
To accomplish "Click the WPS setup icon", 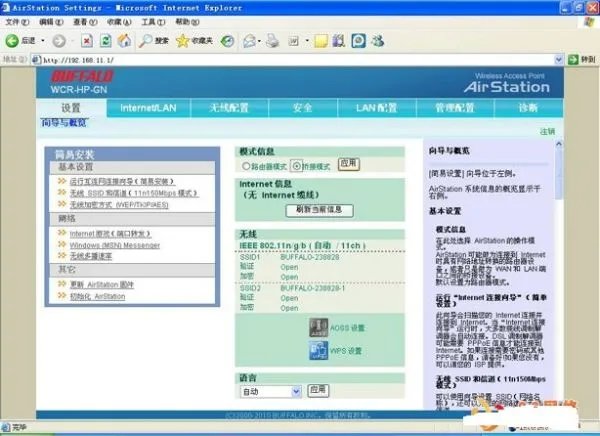I will pyautogui.click(x=318, y=351).
